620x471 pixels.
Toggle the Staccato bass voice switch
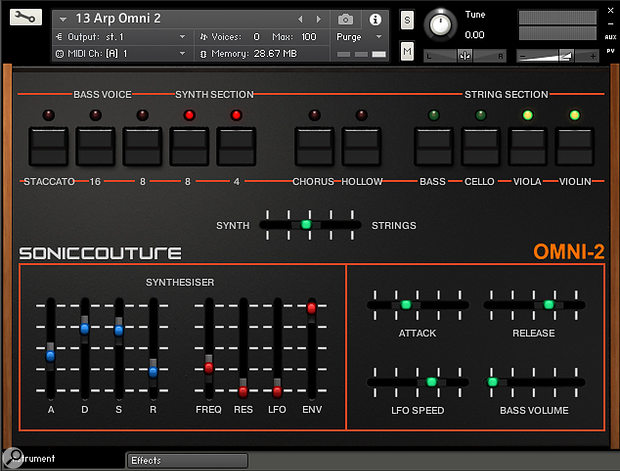pyautogui.click(x=48, y=146)
